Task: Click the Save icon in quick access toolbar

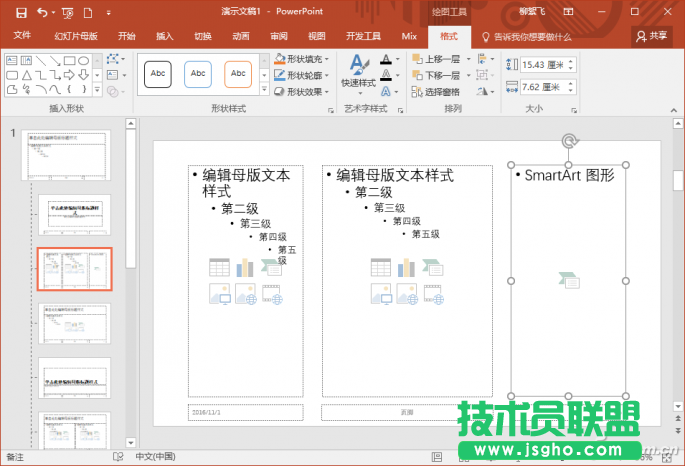Action: click(20, 12)
